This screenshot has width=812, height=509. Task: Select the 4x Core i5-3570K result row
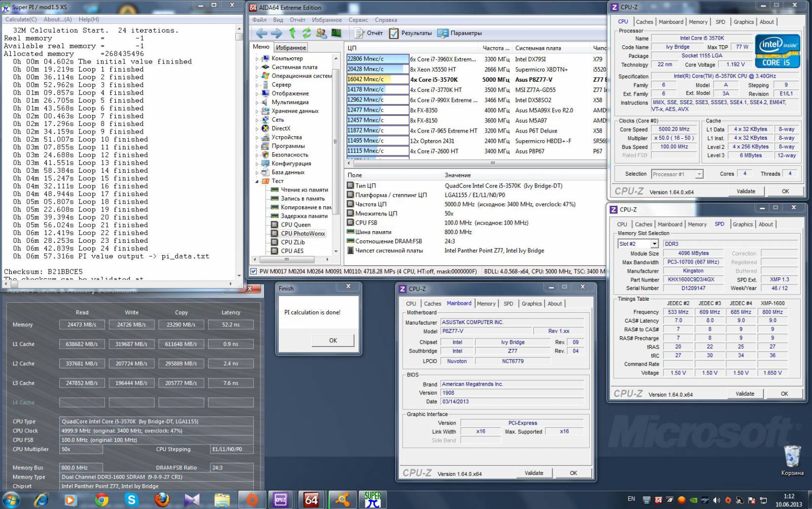(x=476, y=79)
